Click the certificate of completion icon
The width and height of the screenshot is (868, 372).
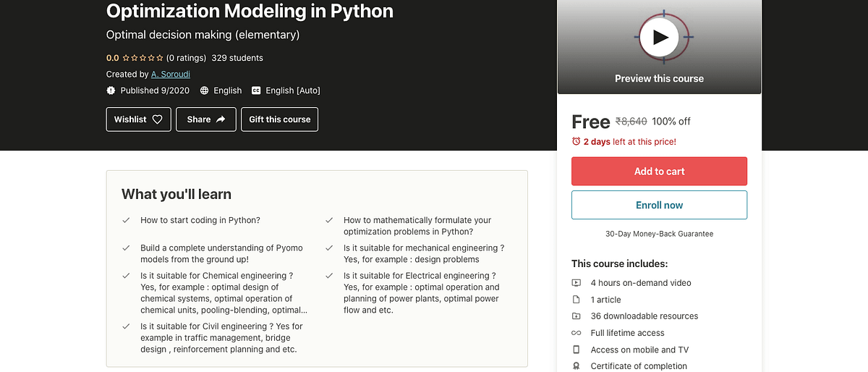pyautogui.click(x=576, y=366)
